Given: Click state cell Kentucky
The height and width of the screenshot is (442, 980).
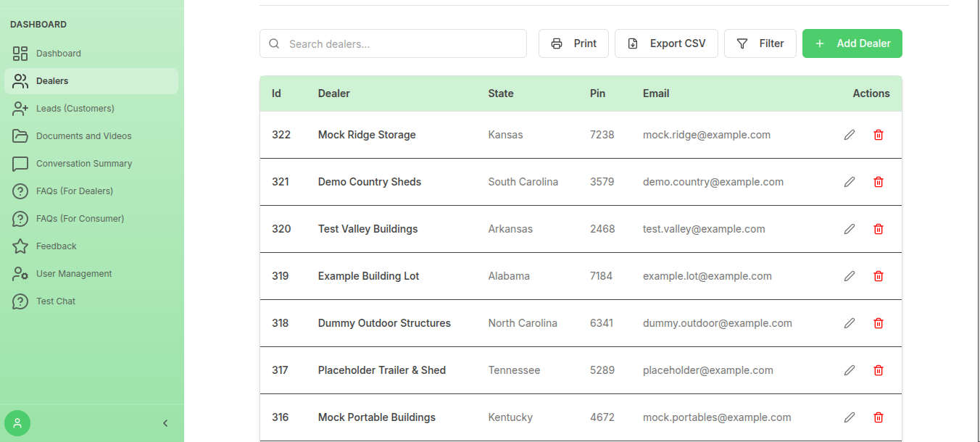Looking at the screenshot, I should pos(510,417).
